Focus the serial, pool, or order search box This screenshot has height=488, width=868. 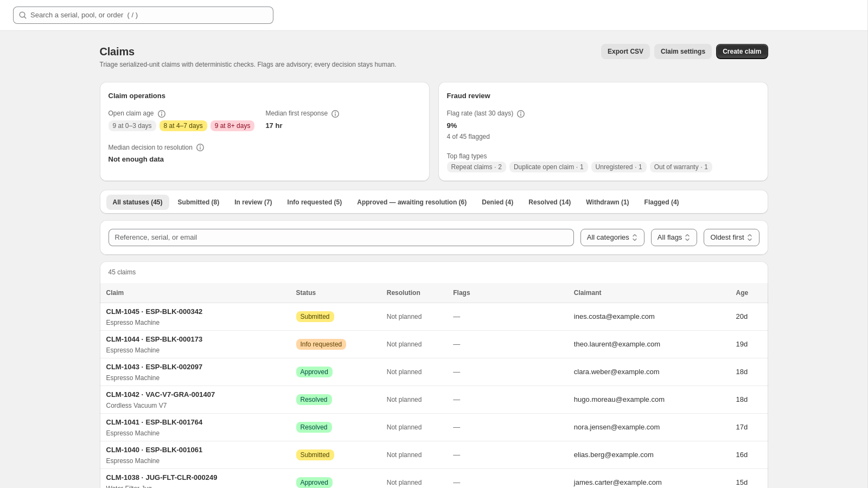point(143,15)
